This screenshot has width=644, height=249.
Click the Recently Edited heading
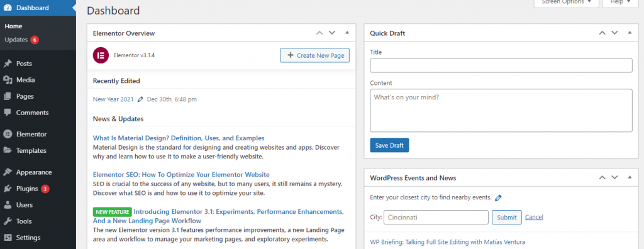116,81
